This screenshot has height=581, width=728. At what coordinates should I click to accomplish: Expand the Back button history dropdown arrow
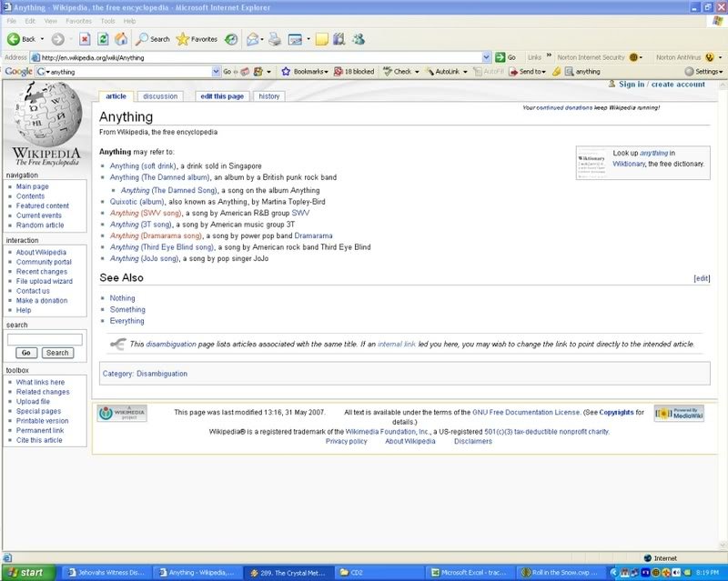42,39
